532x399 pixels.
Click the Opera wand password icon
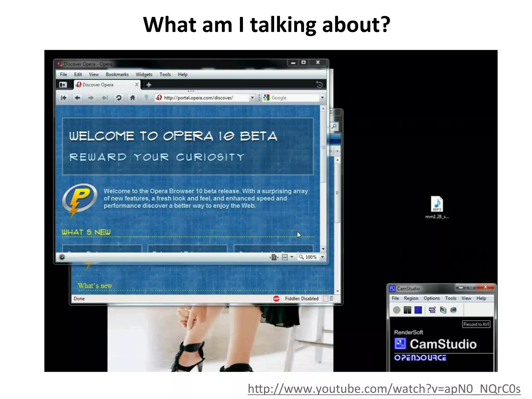coord(146,98)
